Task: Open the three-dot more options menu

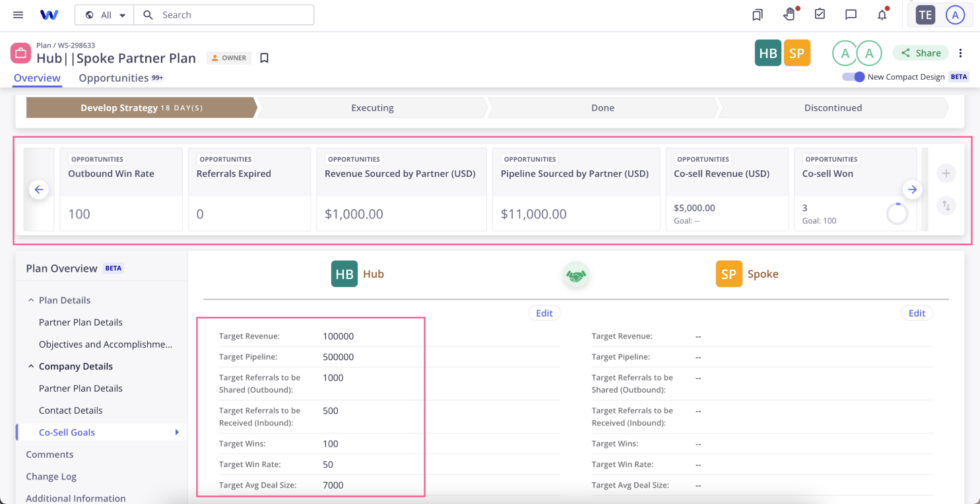Action: (x=960, y=53)
